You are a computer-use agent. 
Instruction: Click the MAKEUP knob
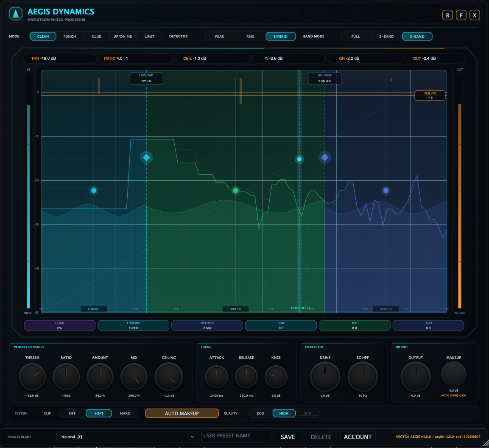pos(454,374)
